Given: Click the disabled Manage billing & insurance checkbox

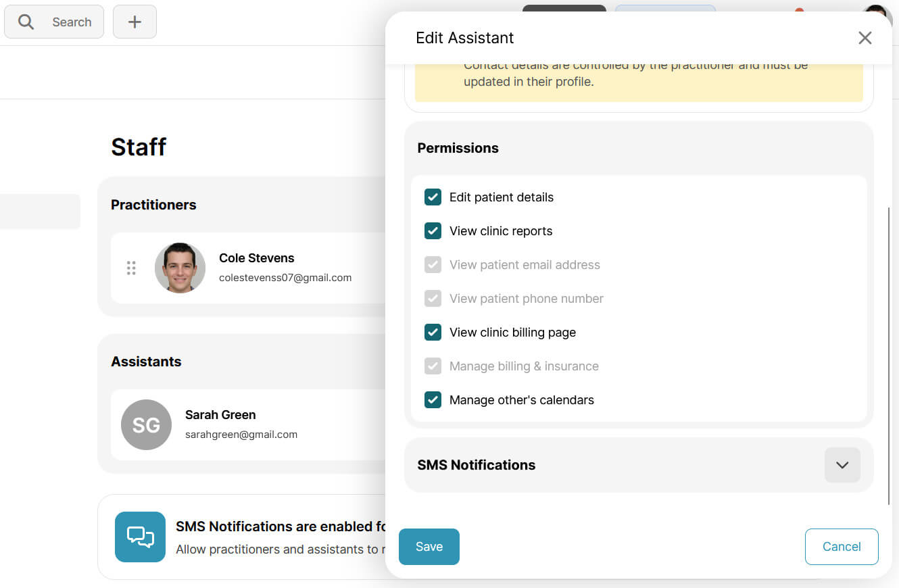Looking at the screenshot, I should [433, 366].
